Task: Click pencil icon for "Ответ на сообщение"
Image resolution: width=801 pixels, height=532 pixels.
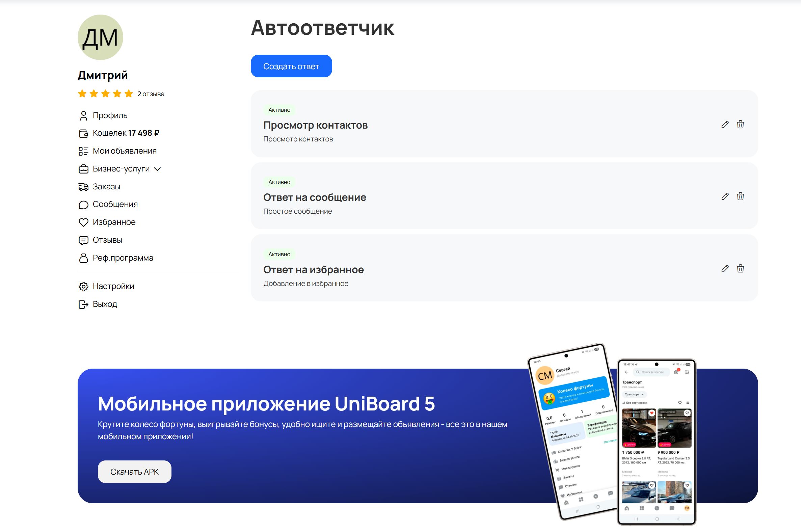Action: (725, 196)
